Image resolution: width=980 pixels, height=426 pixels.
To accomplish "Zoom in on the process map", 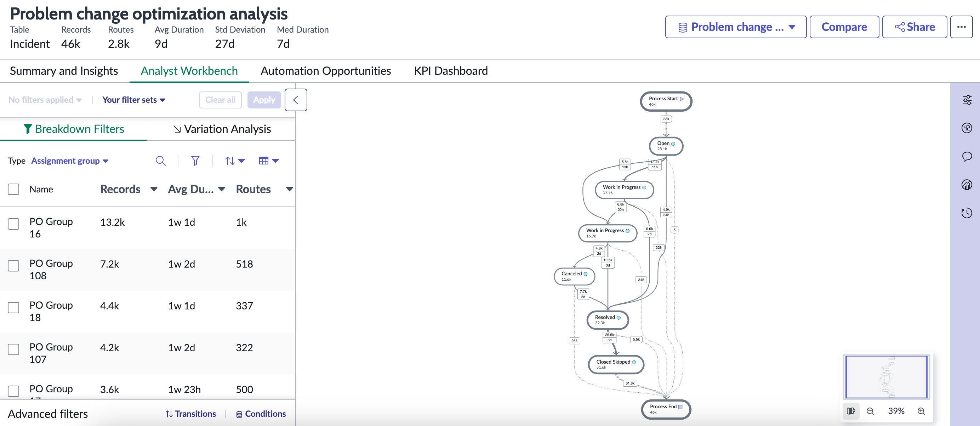I will pos(921,411).
